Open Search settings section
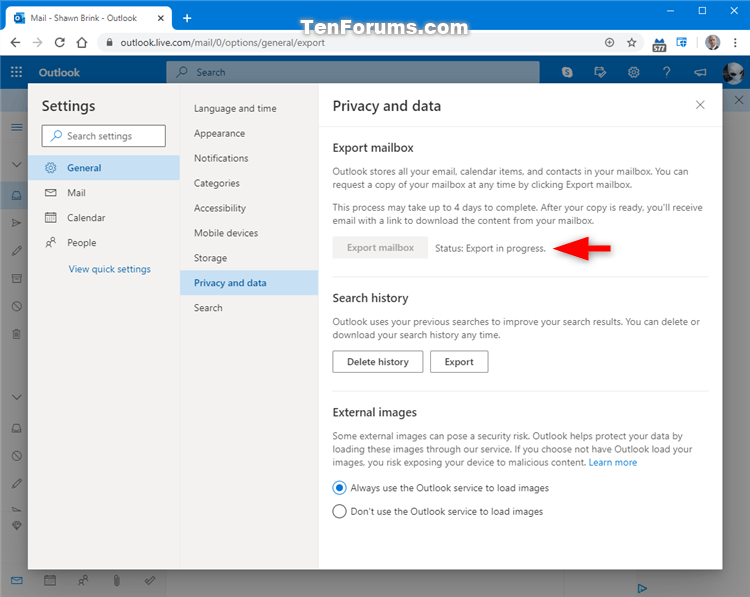This screenshot has width=750, height=597. pyautogui.click(x=249, y=308)
